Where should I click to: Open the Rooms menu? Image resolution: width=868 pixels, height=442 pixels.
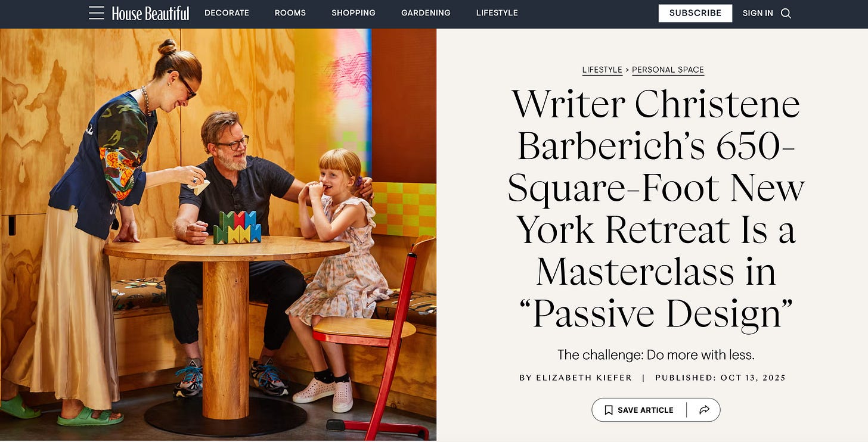point(290,13)
